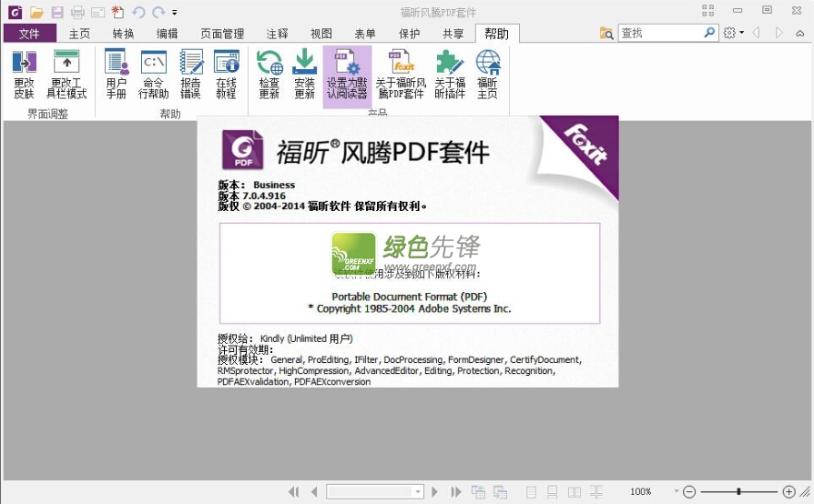Click Check for Updates (检查更新)
This screenshot has width=814, height=504.
click(x=270, y=75)
